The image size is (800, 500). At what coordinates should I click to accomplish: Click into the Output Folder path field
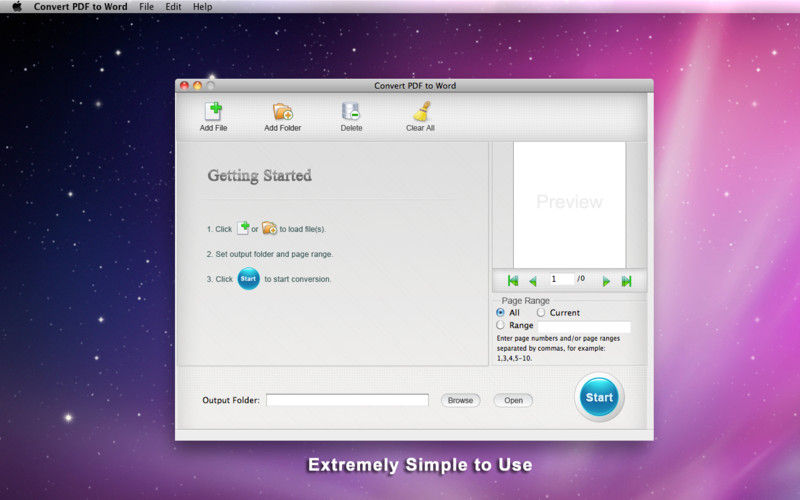pyautogui.click(x=347, y=400)
